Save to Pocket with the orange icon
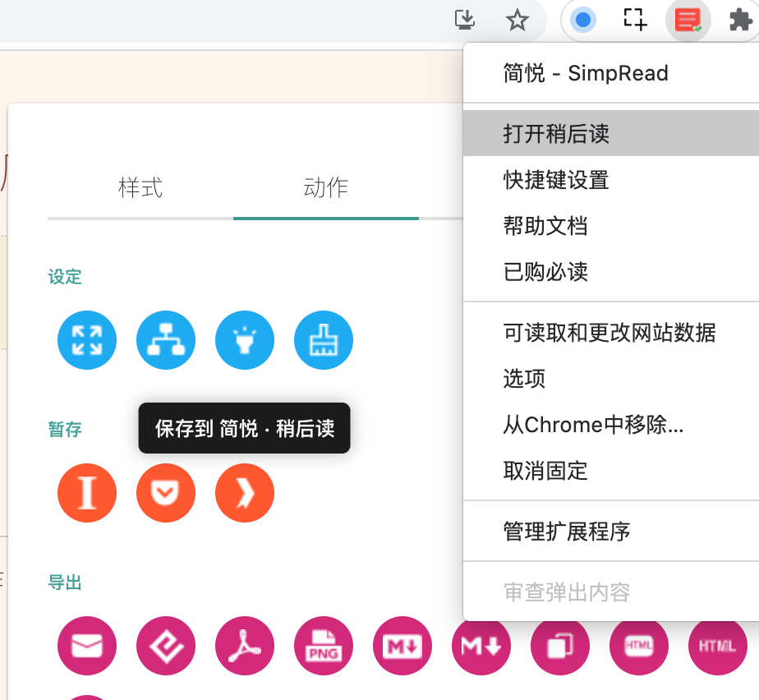759x700 pixels. [x=166, y=493]
